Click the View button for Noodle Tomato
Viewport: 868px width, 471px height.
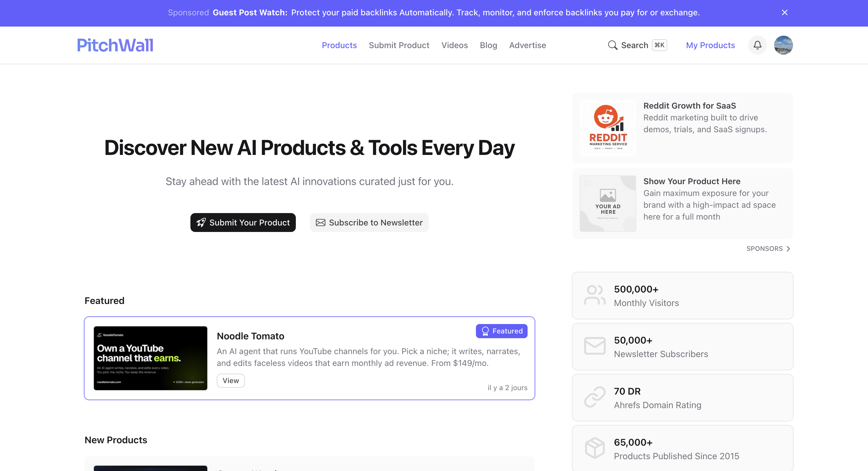[x=231, y=380]
